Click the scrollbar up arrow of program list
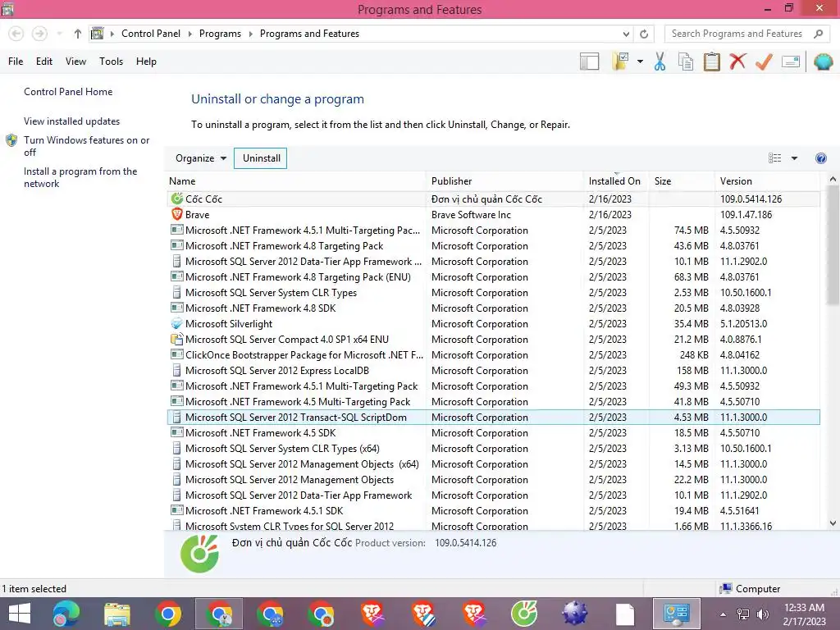This screenshot has width=840, height=630. (833, 180)
